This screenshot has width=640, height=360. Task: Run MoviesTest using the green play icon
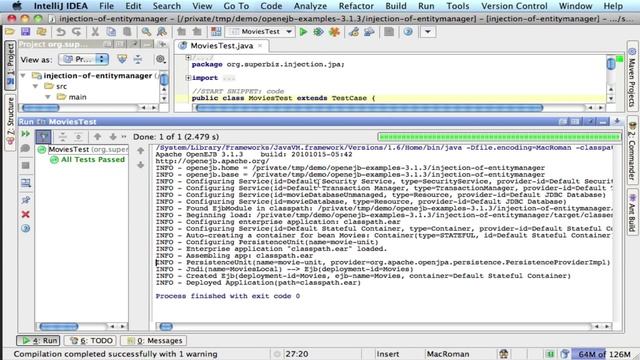tap(303, 32)
